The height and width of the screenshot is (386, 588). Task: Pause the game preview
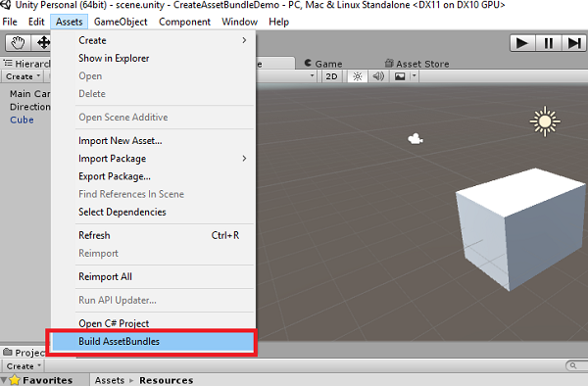(x=548, y=43)
